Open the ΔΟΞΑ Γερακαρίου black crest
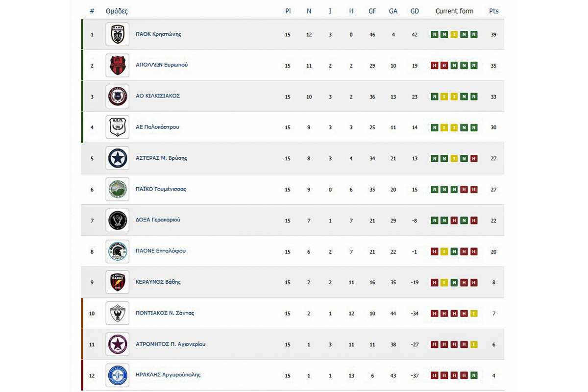 pos(118,220)
